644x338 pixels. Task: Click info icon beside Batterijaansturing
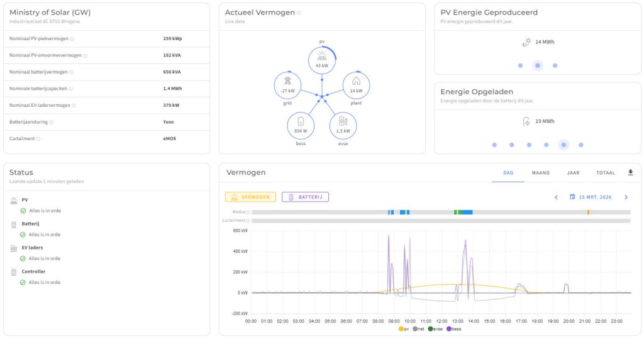pyautogui.click(x=52, y=123)
